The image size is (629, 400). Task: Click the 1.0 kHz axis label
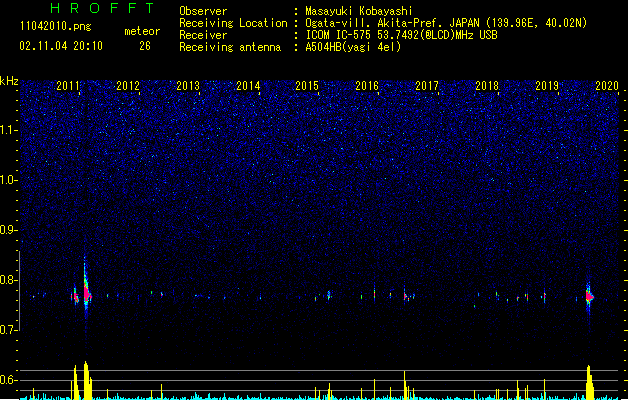[8, 180]
